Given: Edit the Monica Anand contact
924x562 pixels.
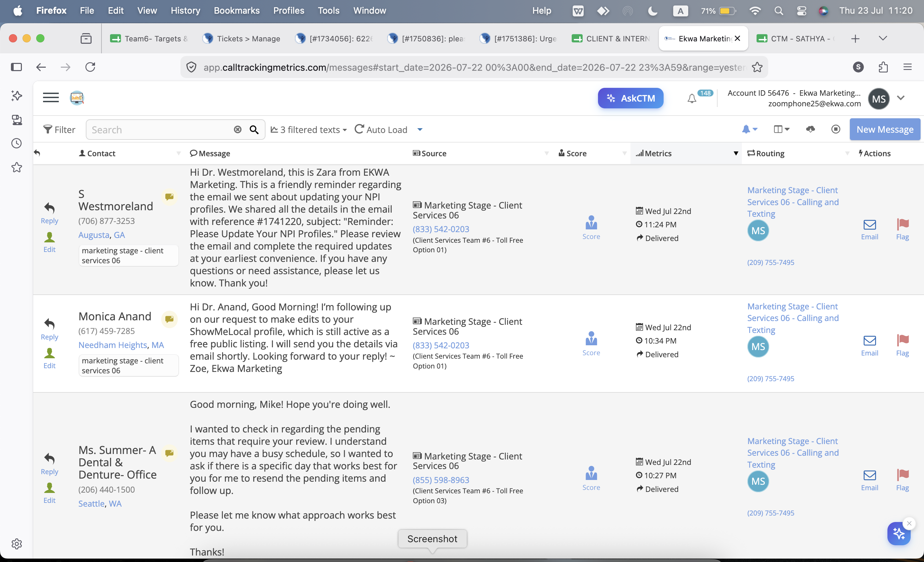Looking at the screenshot, I should [x=50, y=358].
